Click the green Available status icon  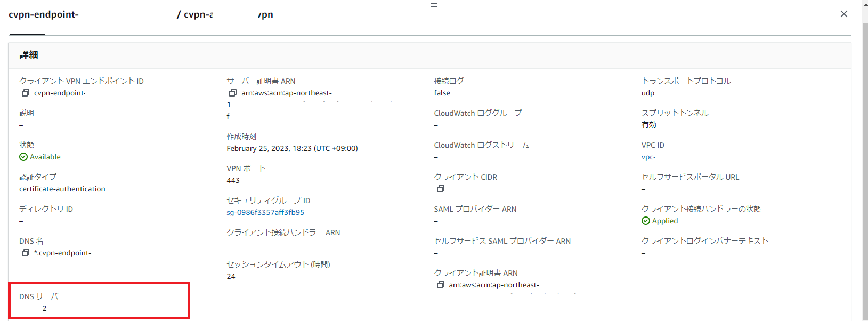(23, 157)
